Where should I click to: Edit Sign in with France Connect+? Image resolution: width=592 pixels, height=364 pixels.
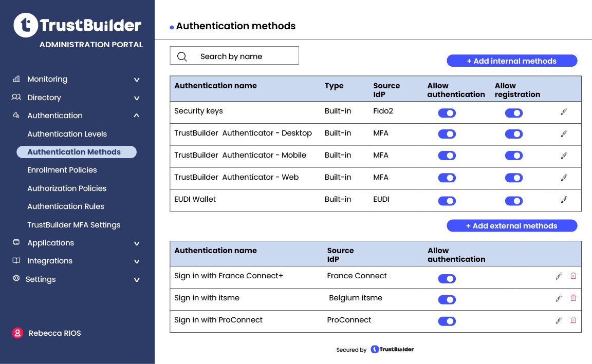559,276
